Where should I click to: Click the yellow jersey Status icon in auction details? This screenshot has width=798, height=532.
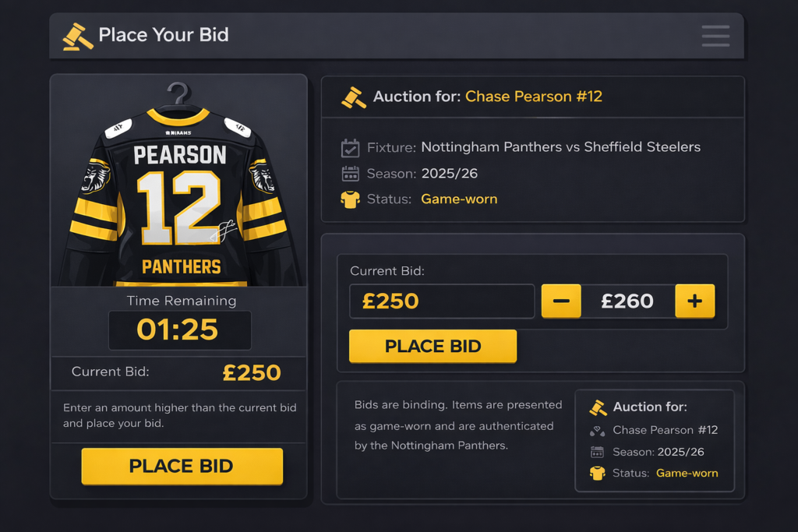(x=350, y=199)
